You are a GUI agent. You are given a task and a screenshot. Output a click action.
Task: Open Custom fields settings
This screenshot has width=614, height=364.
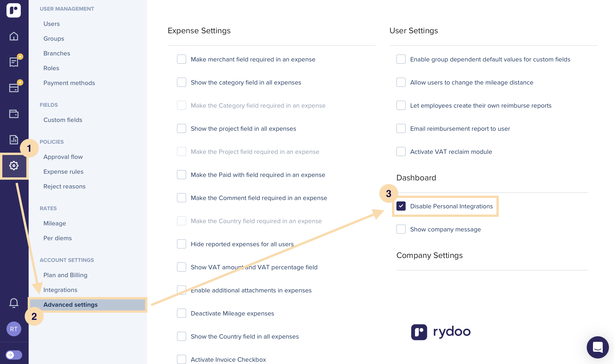click(63, 120)
